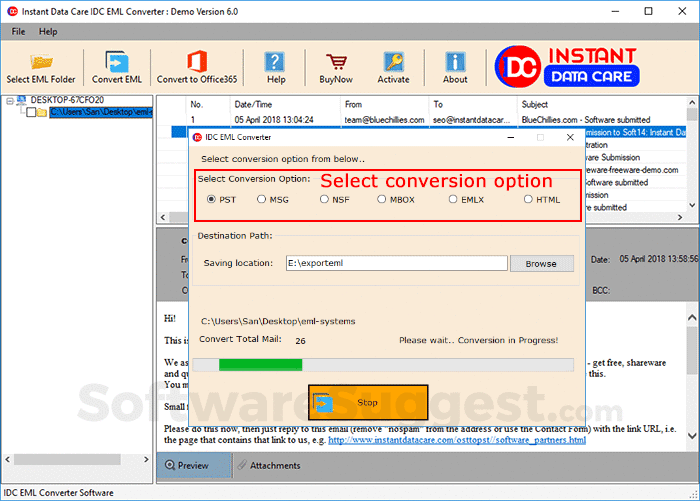Screen dimensions: 700x501
Task: Click the No. column header
Action: point(208,104)
